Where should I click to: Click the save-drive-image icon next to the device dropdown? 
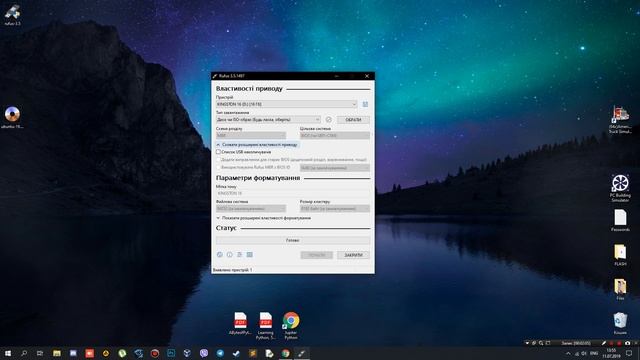[x=365, y=104]
